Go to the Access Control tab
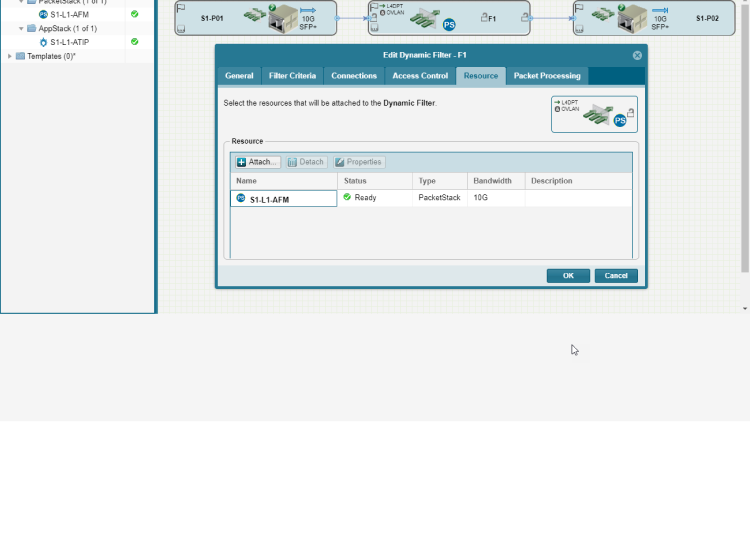The width and height of the screenshot is (750, 540). click(x=420, y=76)
